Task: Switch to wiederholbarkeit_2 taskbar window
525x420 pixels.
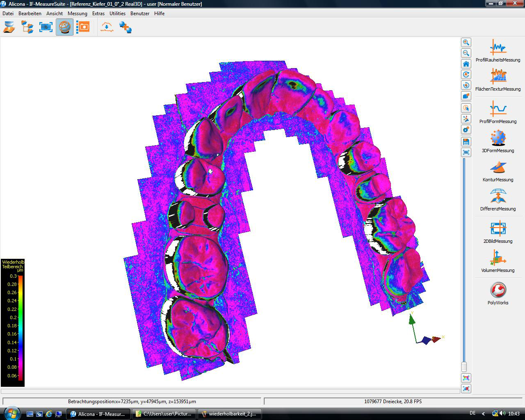Action: click(230, 414)
